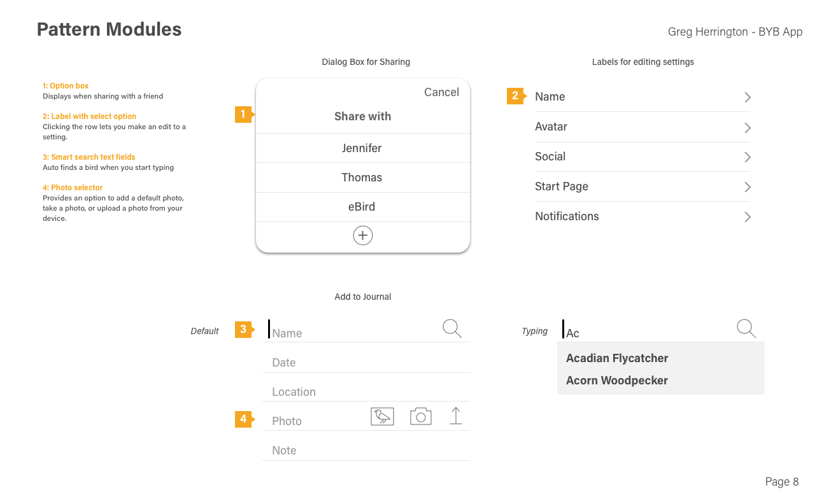Click the orange number 1 marker
The image size is (824, 504).
[x=243, y=115]
